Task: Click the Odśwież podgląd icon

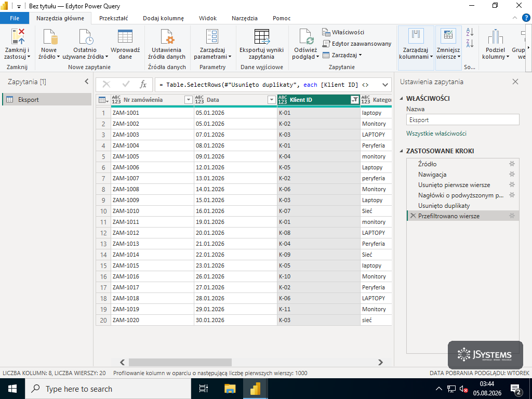Action: click(306, 37)
